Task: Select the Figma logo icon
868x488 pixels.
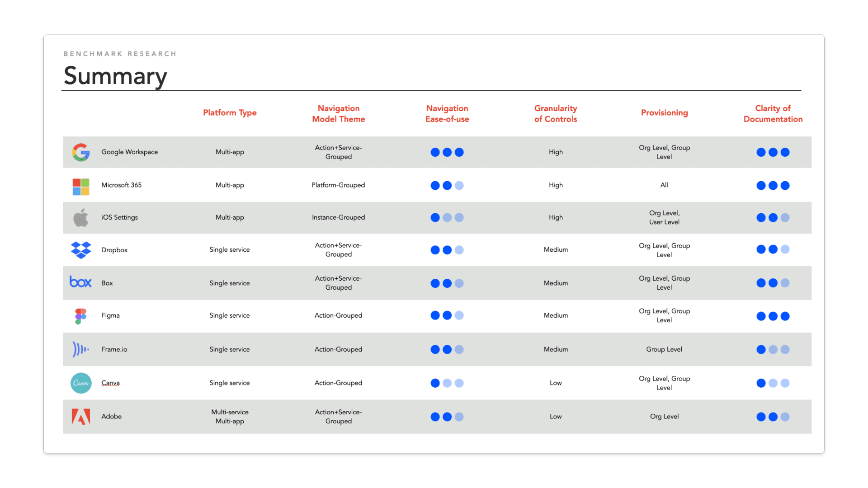Action: (80, 316)
